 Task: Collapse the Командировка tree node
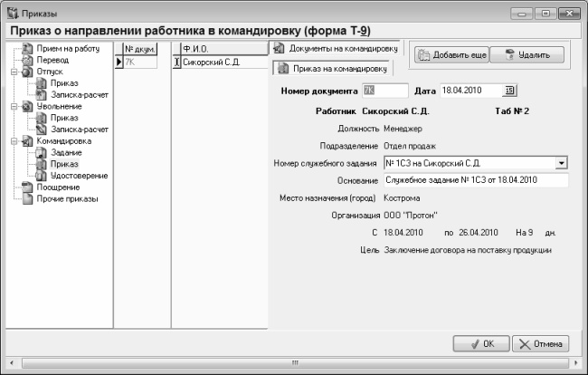tap(14, 141)
